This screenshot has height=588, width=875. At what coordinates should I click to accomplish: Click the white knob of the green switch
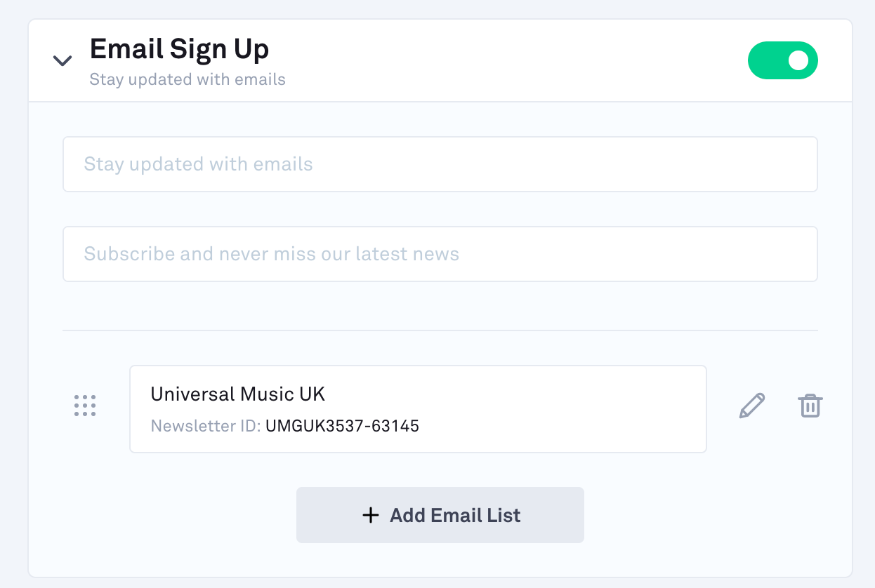(798, 60)
